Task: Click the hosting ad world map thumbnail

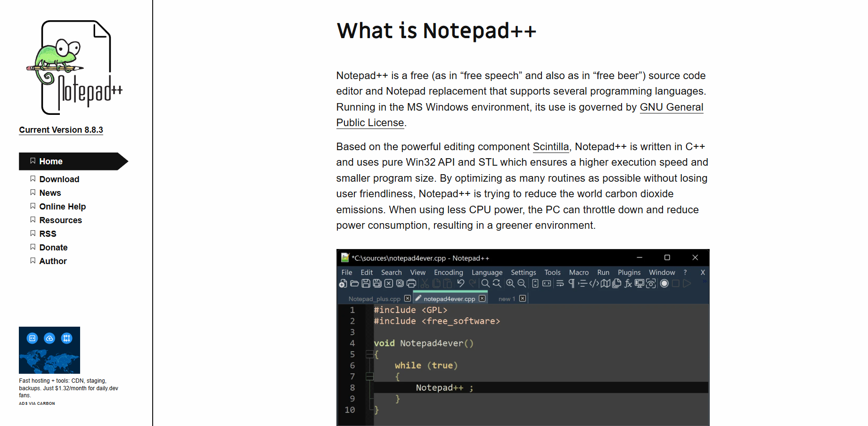Action: [49, 350]
